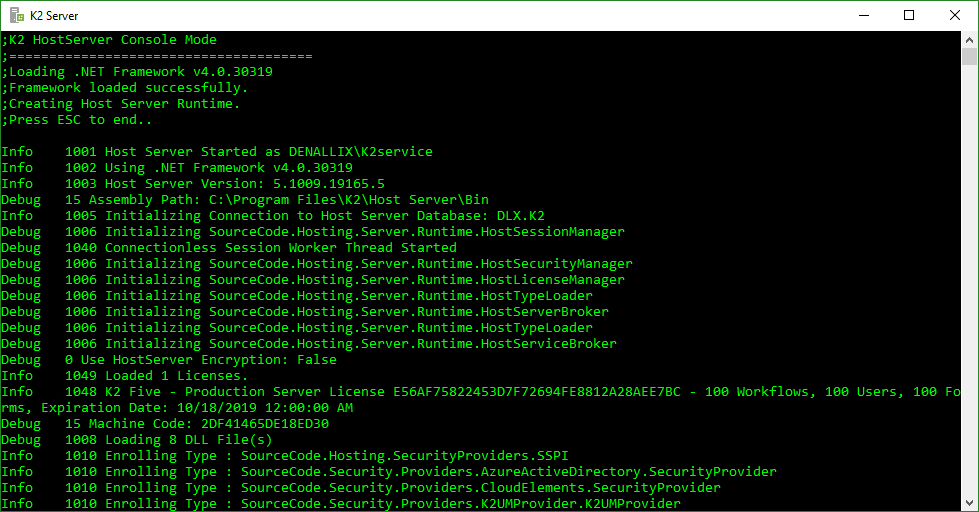Click the 'K2 Server' window title text
Image resolution: width=979 pixels, height=512 pixels.
[54, 16]
